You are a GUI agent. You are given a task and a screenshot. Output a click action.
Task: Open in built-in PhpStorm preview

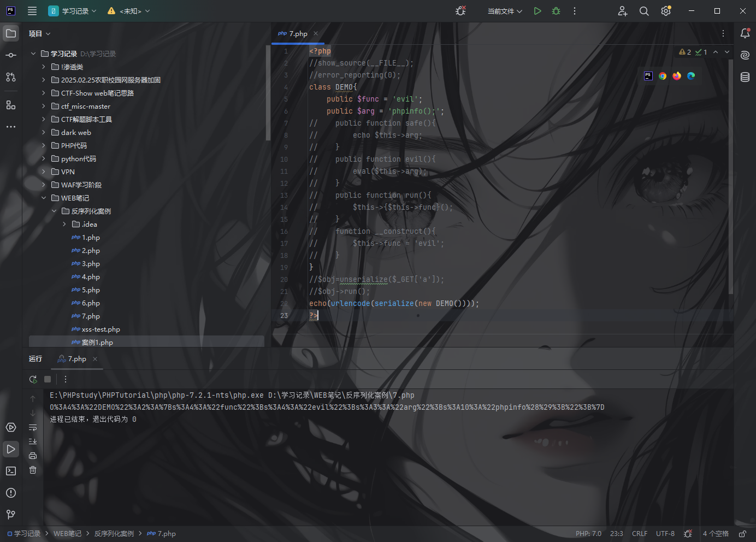648,76
